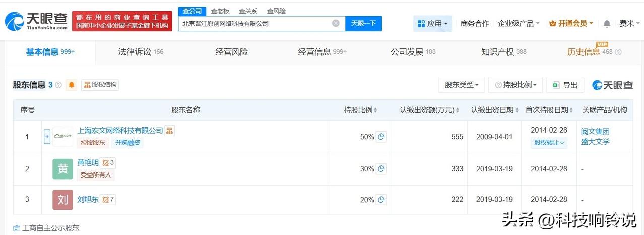Switch to 法律诉讼 tab
This screenshot has height=235, width=644.
pos(141,52)
